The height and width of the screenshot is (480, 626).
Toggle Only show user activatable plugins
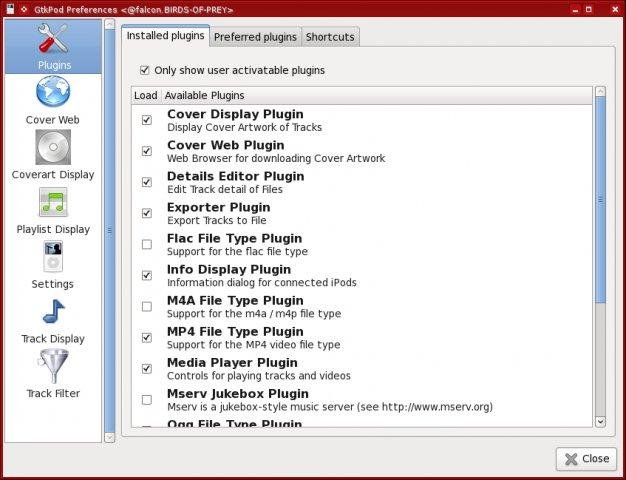145,70
